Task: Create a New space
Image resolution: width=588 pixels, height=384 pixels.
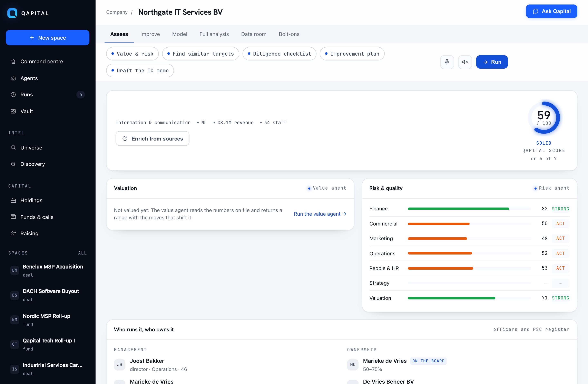Action: click(47, 38)
